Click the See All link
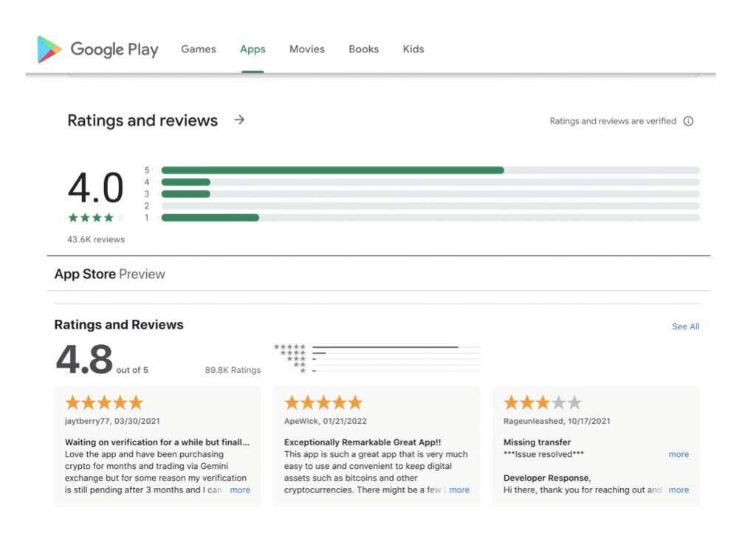The width and height of the screenshot is (756, 542). click(x=685, y=326)
